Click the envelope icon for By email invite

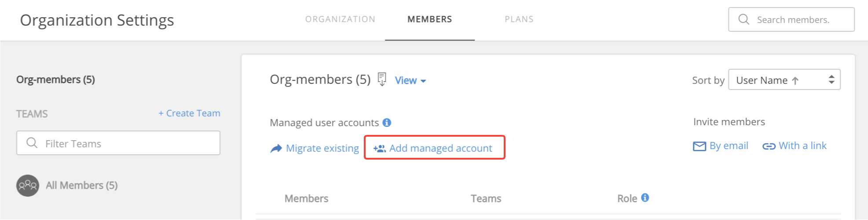click(699, 146)
